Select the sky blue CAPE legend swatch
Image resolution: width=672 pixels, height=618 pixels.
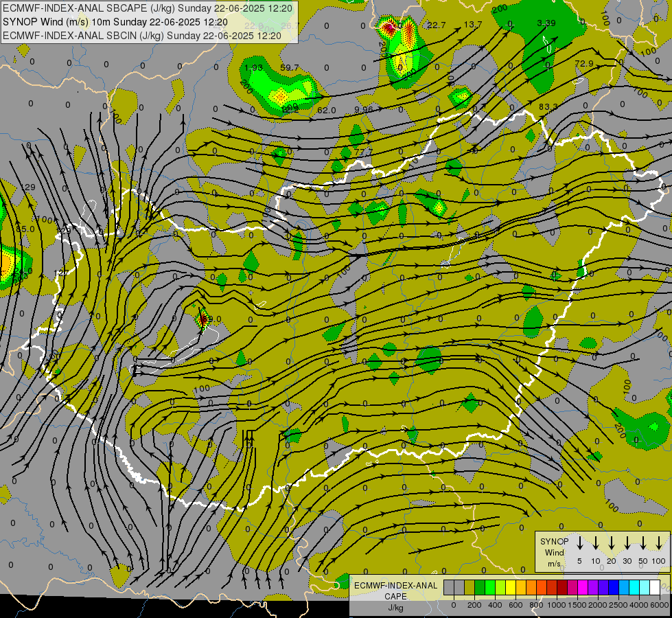tap(624, 588)
